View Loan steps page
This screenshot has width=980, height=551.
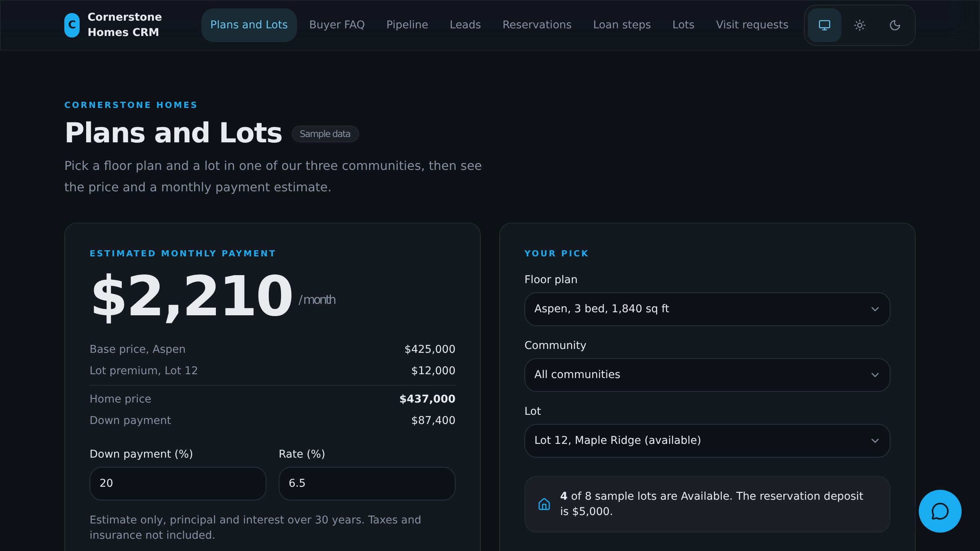pos(622,25)
